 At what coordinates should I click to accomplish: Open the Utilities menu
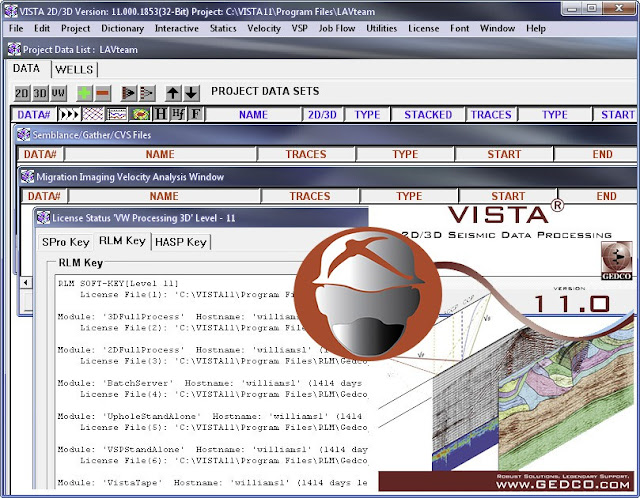pos(382,28)
